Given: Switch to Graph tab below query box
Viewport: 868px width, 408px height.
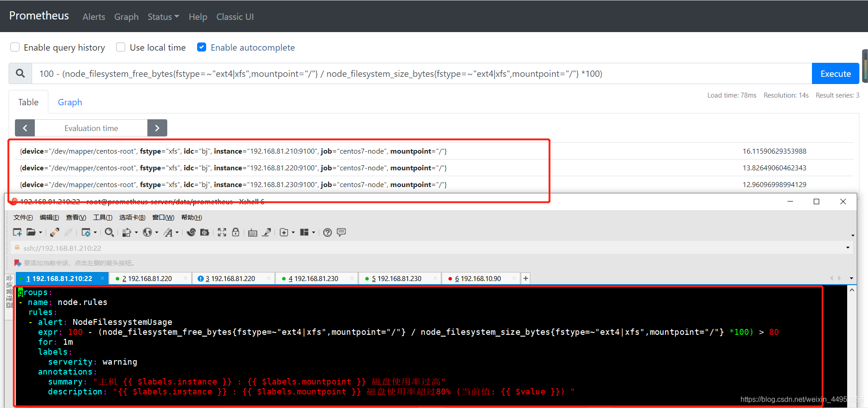Looking at the screenshot, I should pyautogui.click(x=70, y=102).
